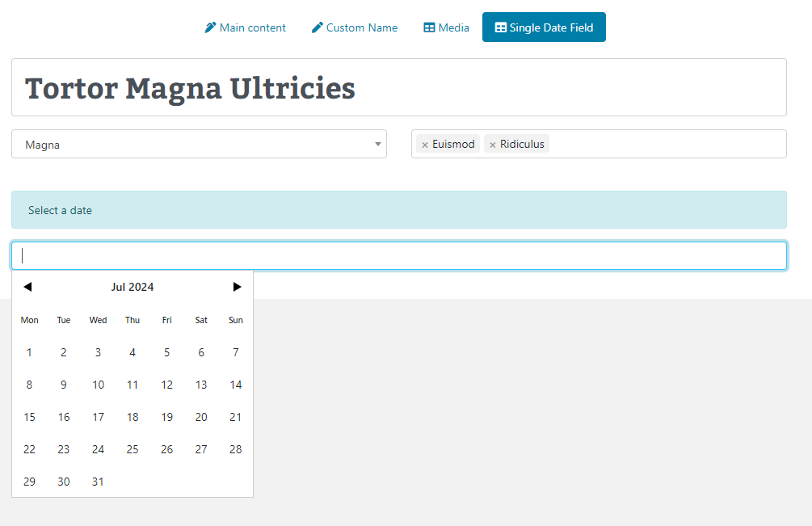Go to next month using right arrow
812x526 pixels.
(237, 286)
